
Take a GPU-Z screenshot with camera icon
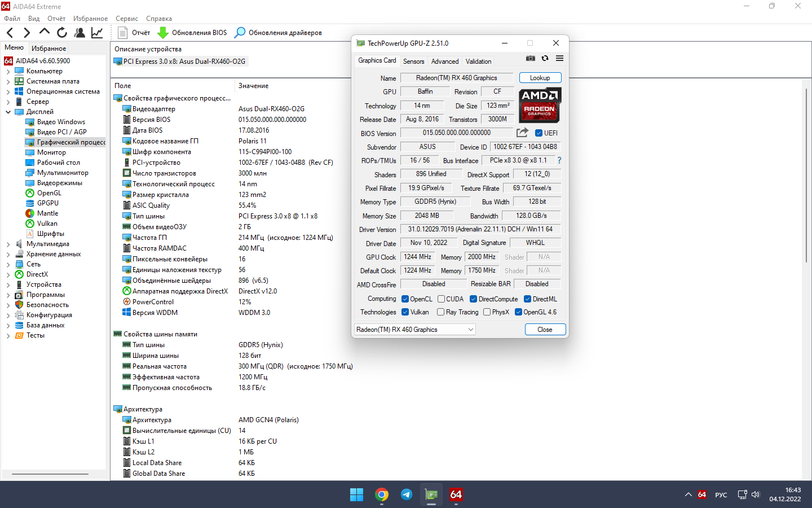(531, 58)
